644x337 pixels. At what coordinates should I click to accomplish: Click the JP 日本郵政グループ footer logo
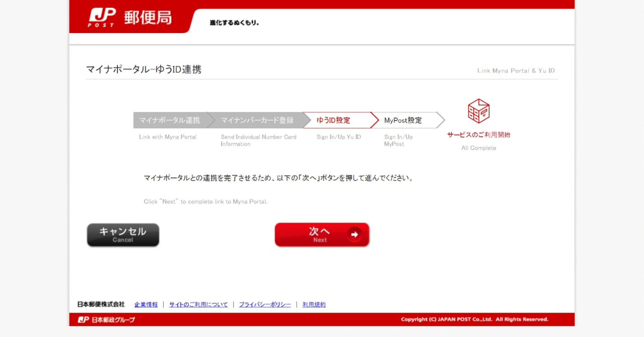point(106,320)
